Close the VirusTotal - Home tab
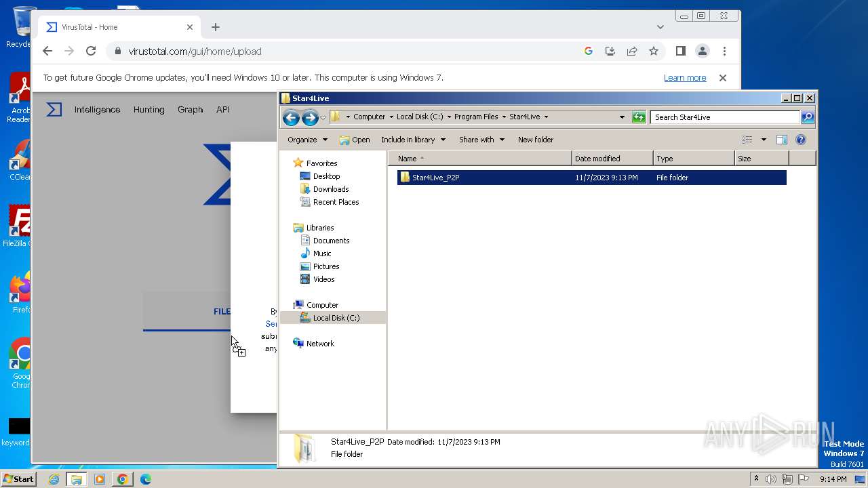Image resolution: width=868 pixels, height=488 pixels. (x=190, y=27)
